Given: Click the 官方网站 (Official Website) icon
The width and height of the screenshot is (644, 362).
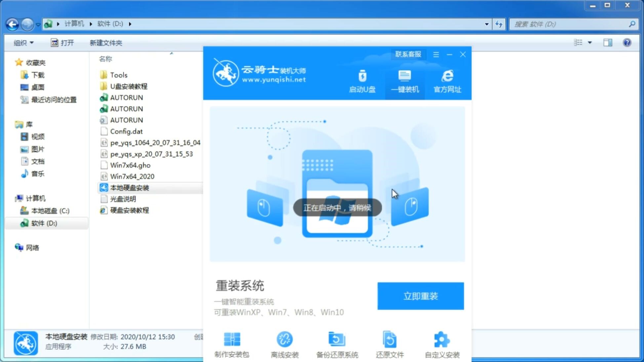Looking at the screenshot, I should (447, 81).
